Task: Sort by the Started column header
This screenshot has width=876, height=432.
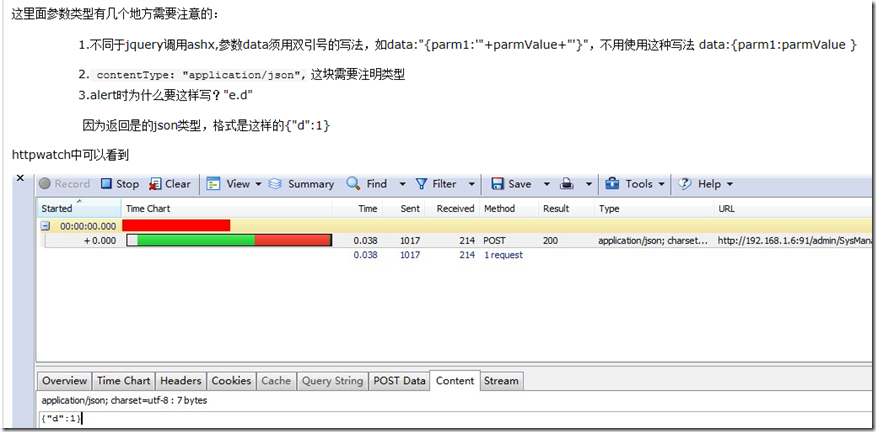Action: (79, 208)
